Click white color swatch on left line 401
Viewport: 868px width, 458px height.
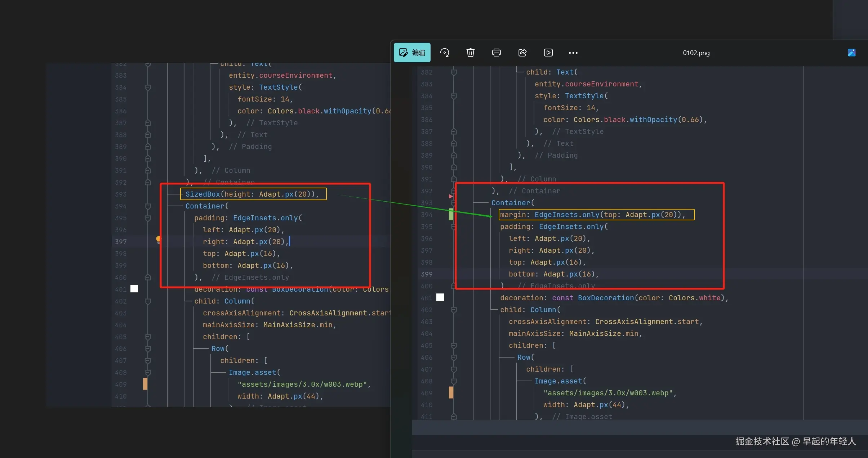(x=134, y=289)
